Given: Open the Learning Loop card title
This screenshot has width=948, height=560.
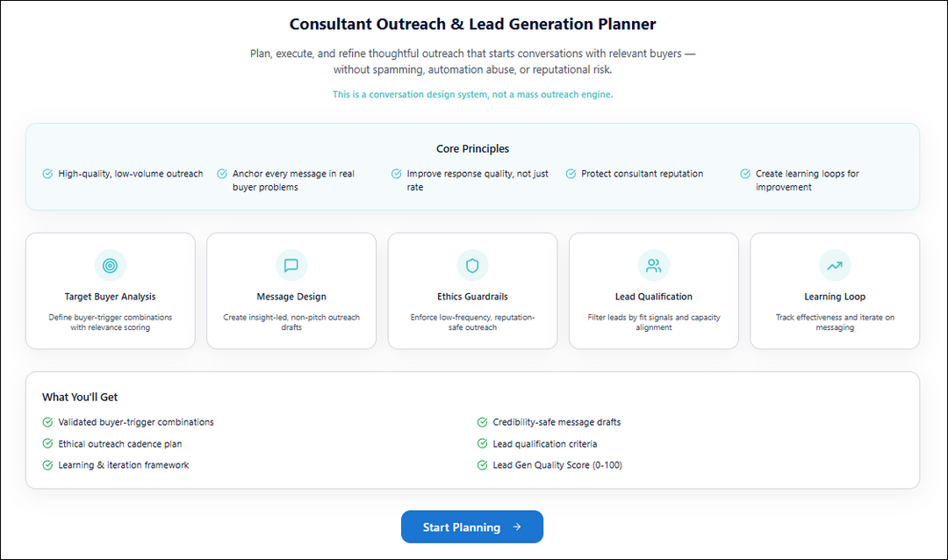Looking at the screenshot, I should click(x=835, y=297).
